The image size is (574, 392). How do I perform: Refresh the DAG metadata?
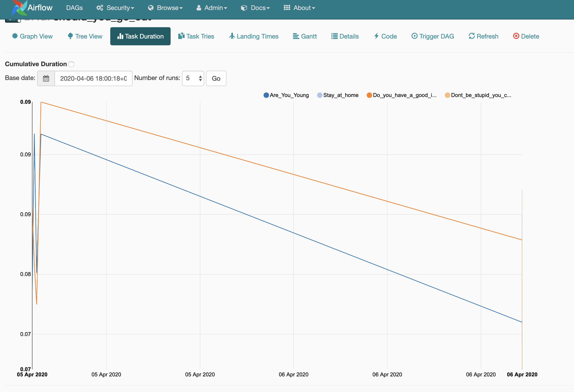(483, 36)
